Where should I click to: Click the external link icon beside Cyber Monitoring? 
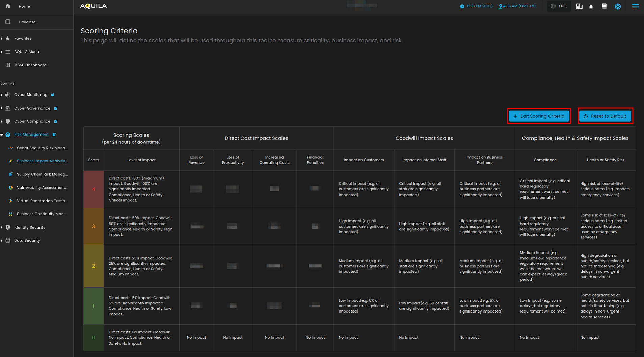53,95
